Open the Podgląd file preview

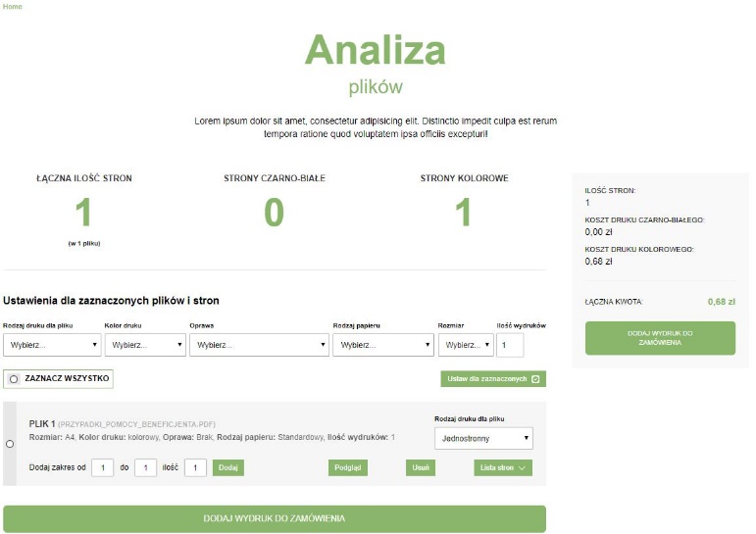tap(348, 468)
